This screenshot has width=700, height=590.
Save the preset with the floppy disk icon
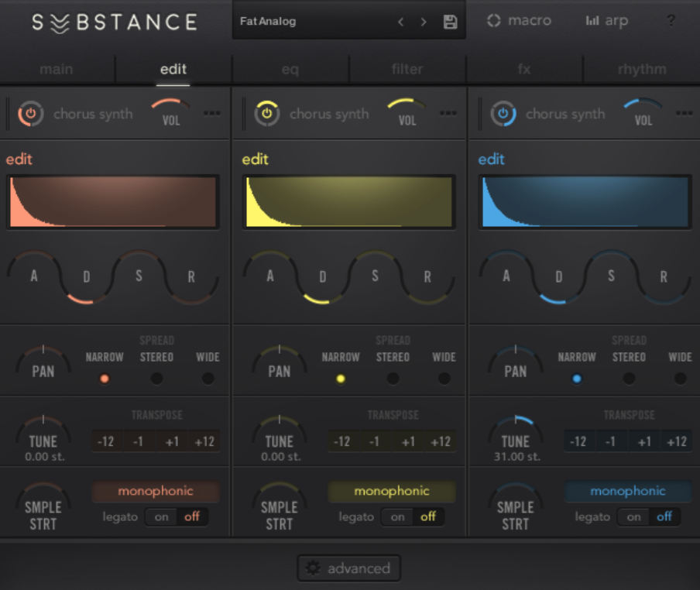point(450,22)
